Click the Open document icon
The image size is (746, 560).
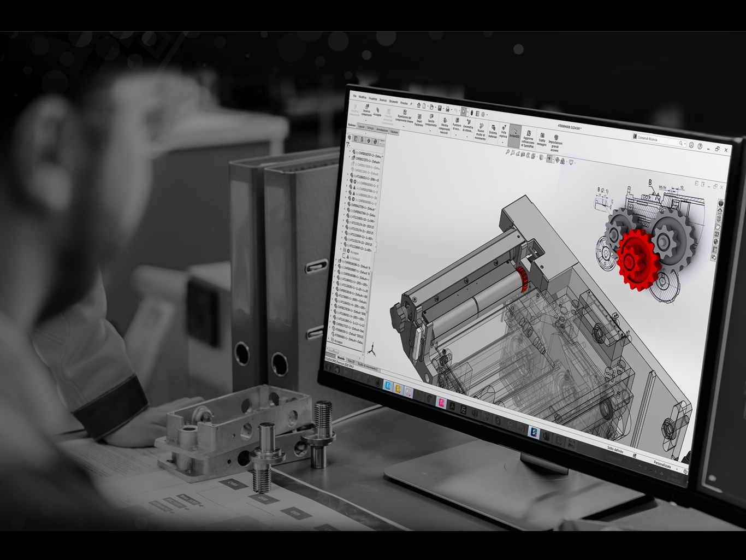(431, 107)
